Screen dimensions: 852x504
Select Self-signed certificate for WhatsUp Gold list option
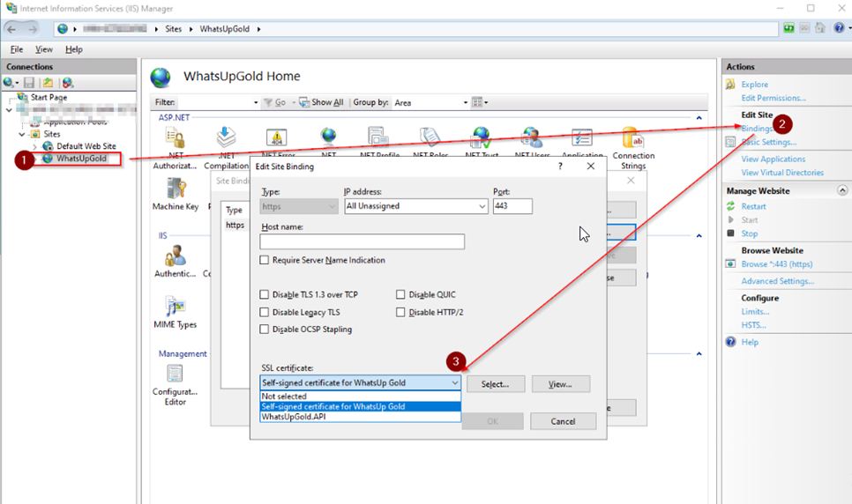tap(360, 407)
